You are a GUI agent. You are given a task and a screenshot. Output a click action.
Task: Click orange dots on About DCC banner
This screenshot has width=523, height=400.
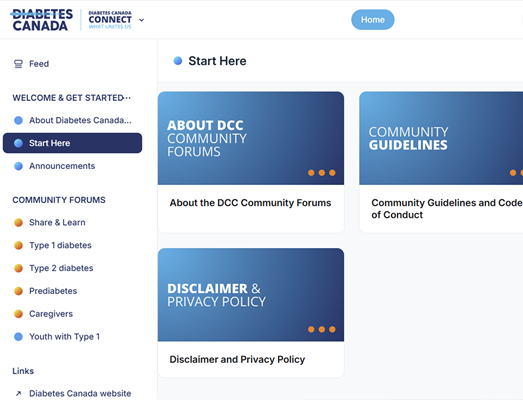[322, 173]
